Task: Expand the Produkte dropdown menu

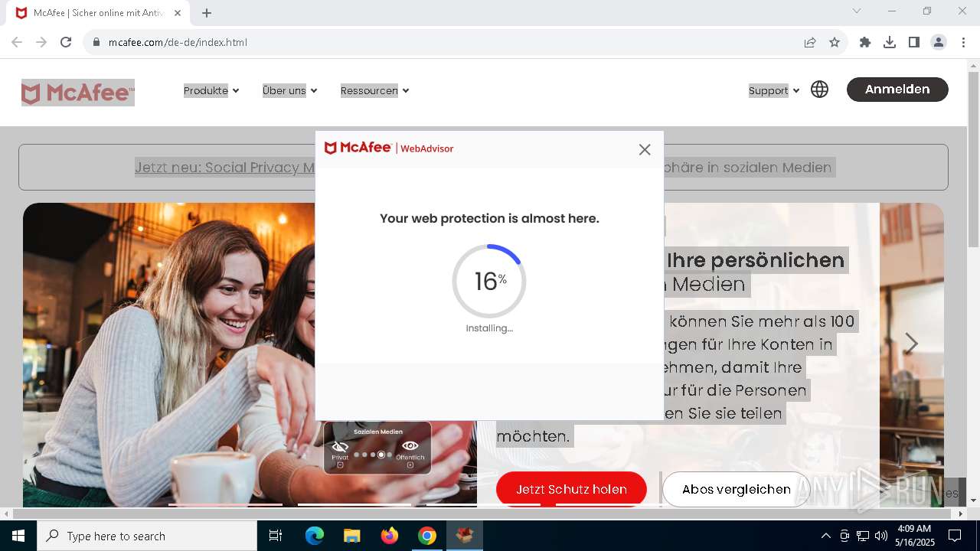Action: point(211,90)
